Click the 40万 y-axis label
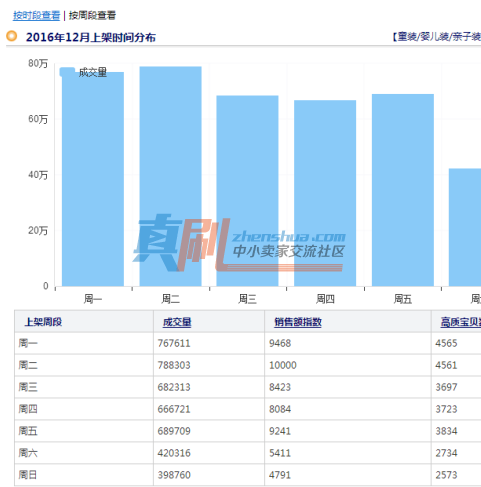The image size is (481, 487). tap(38, 175)
